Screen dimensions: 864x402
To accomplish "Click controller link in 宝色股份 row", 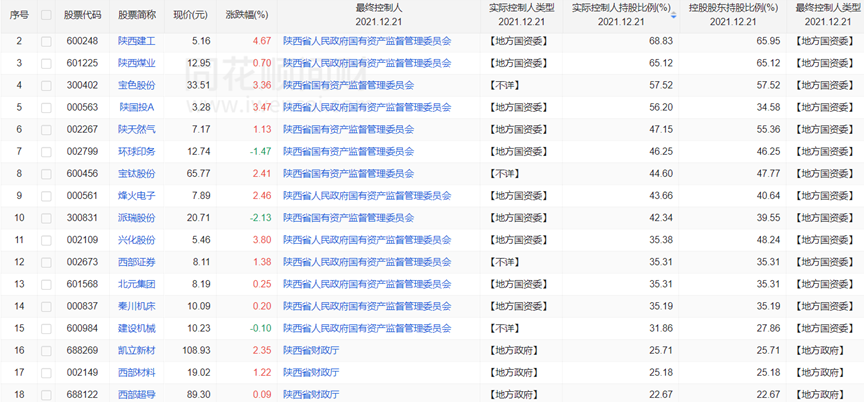I will click(348, 85).
